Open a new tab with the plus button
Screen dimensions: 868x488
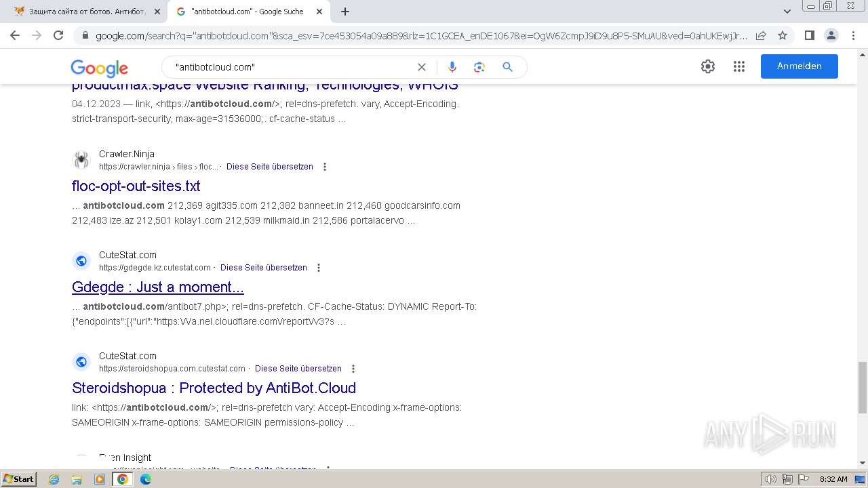[x=345, y=12]
